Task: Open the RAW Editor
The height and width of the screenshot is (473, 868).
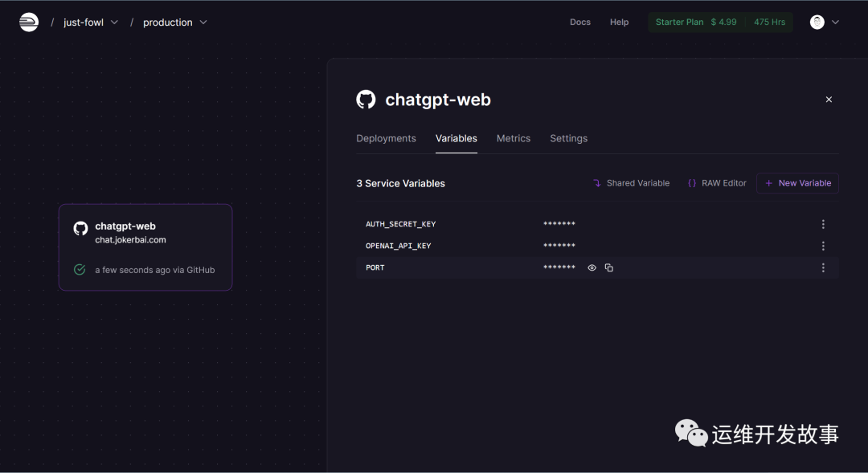Action: (717, 183)
